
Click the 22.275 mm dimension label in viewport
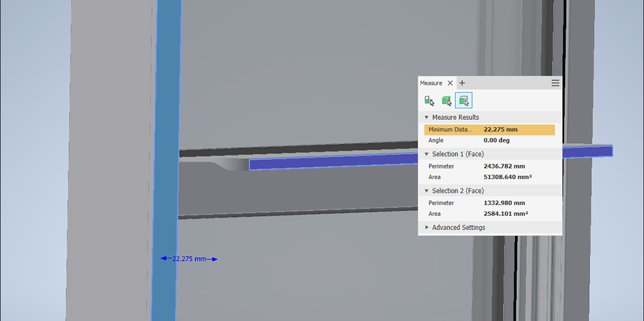(189, 259)
